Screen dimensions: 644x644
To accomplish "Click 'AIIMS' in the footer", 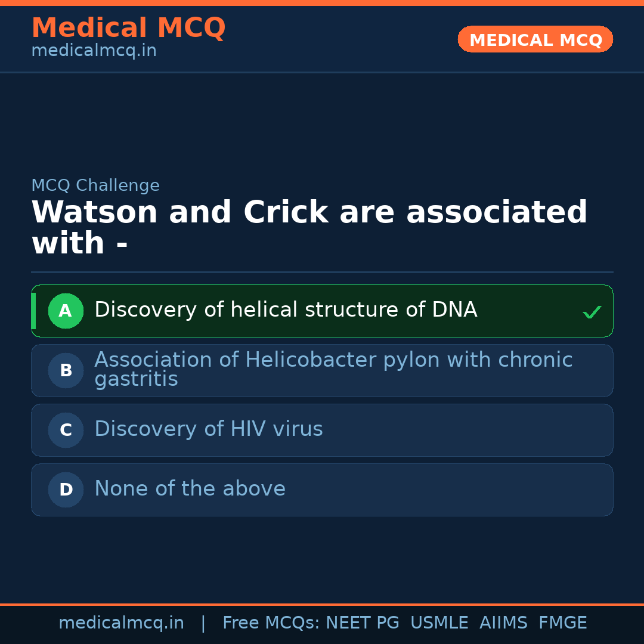I will (503, 623).
